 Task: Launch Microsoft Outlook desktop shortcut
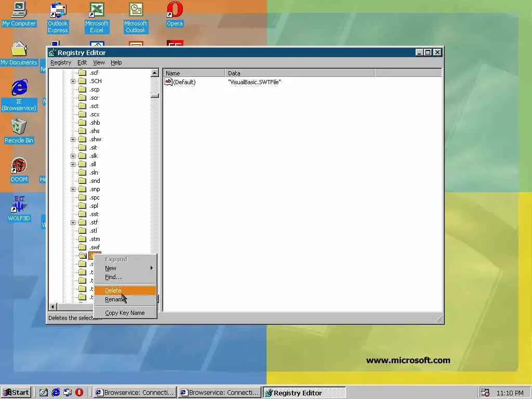(136, 18)
